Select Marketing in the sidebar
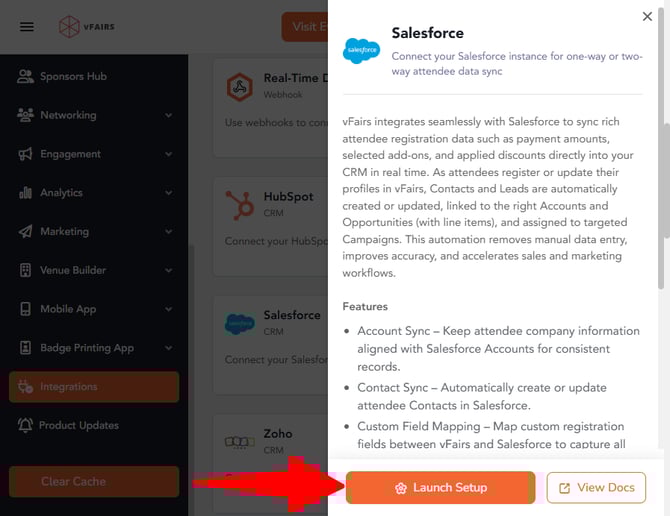The height and width of the screenshot is (516, 670). [x=64, y=231]
